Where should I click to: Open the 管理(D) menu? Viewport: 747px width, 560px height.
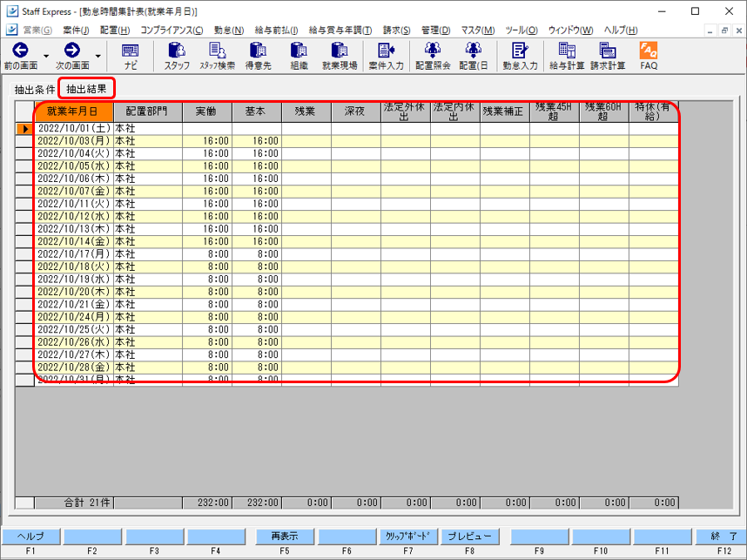tap(435, 30)
